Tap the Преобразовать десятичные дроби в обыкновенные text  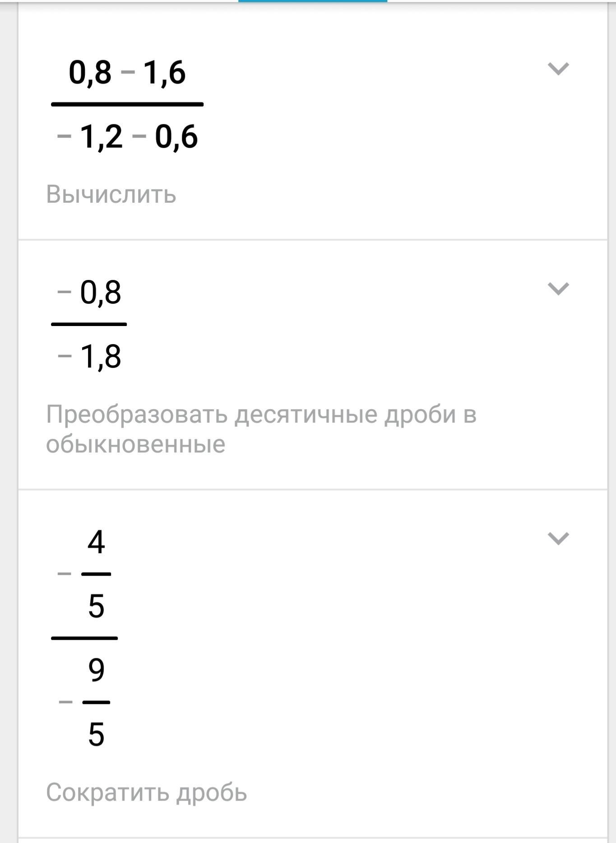click(261, 428)
